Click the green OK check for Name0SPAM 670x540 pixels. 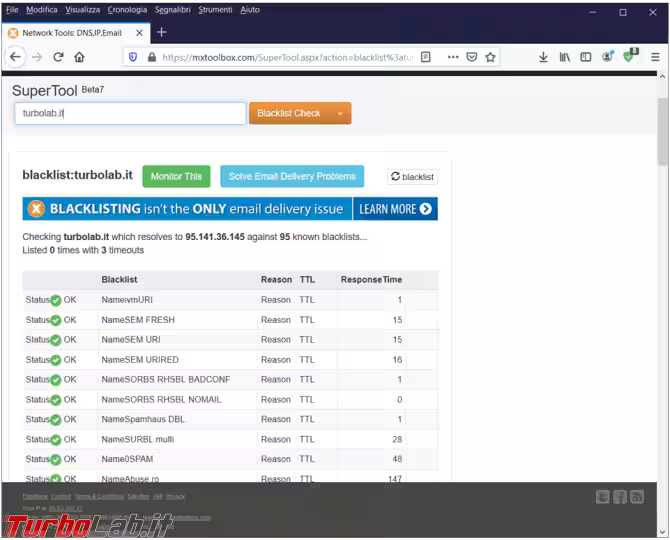tap(56, 460)
